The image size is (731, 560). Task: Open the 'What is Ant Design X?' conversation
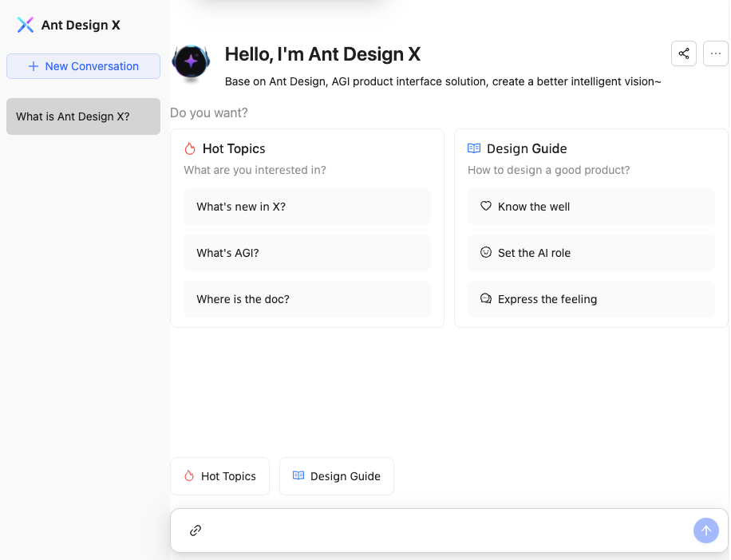[83, 116]
